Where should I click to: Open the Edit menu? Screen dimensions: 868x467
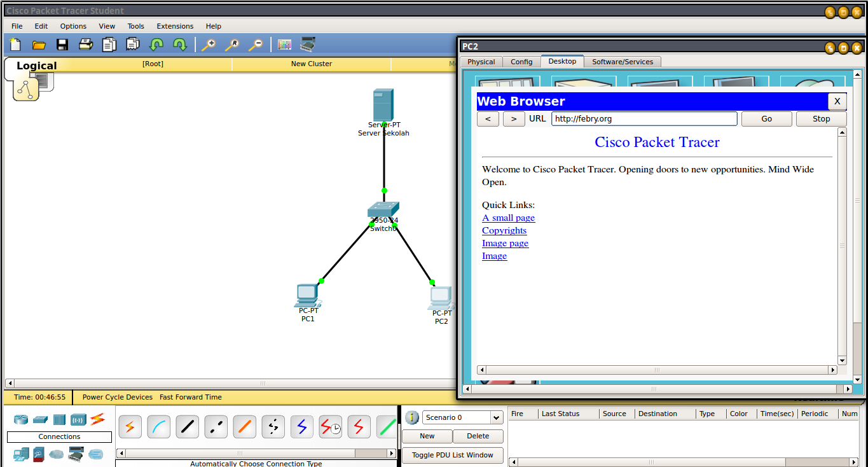(x=41, y=26)
